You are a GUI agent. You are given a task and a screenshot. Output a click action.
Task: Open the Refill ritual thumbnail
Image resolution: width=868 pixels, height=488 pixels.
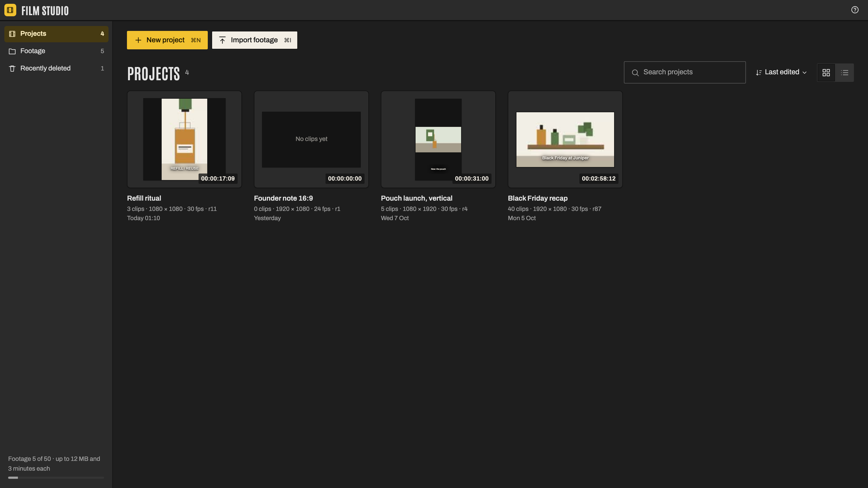(184, 139)
